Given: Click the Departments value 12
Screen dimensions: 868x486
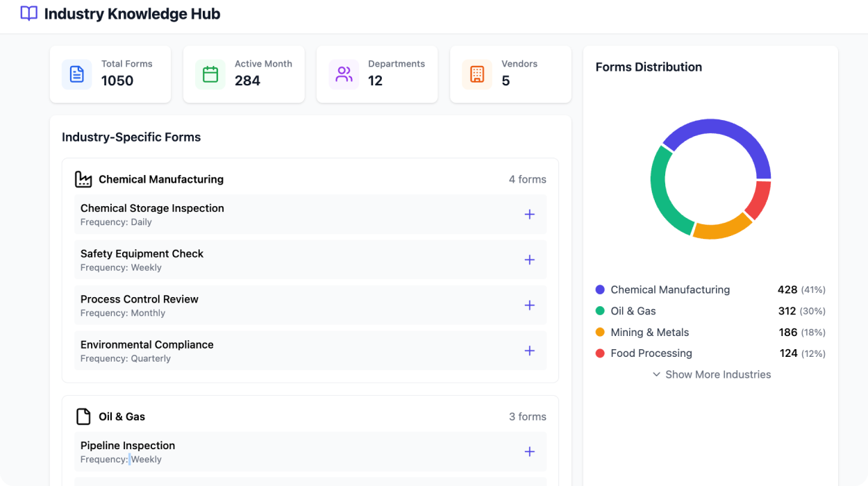Looking at the screenshot, I should pyautogui.click(x=376, y=81).
